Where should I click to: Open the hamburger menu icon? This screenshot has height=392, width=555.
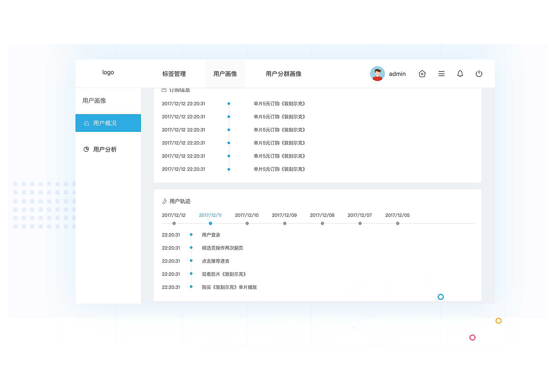[441, 74]
